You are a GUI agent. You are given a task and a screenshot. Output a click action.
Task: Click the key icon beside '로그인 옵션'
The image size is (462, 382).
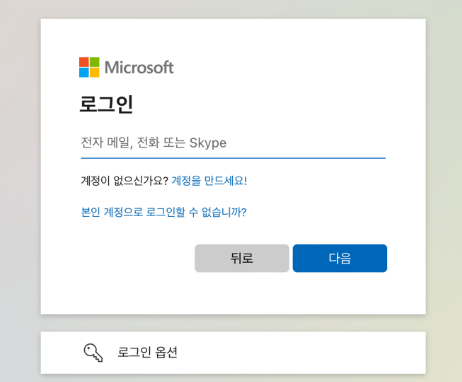click(93, 353)
